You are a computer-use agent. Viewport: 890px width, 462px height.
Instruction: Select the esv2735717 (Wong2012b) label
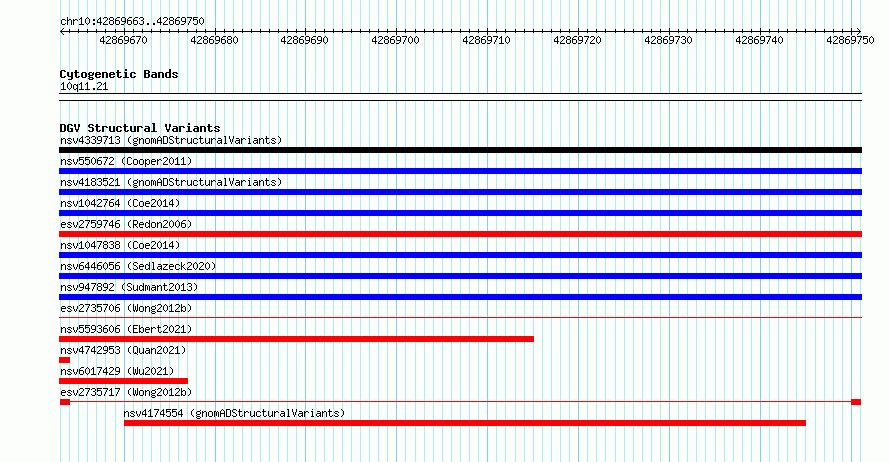126,392
